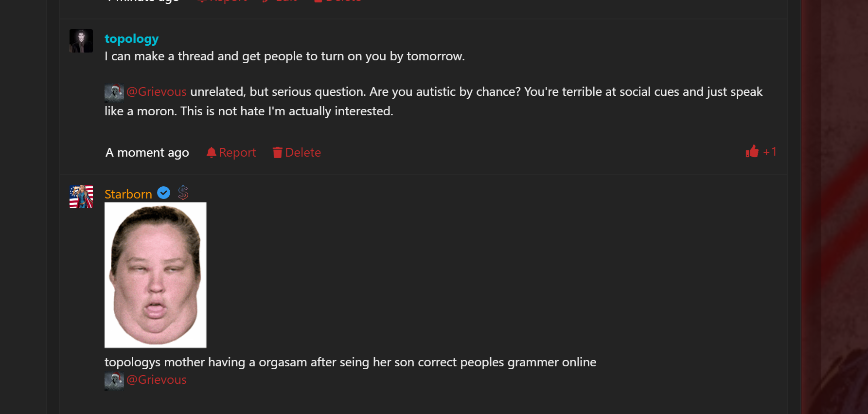
Task: Click @Grievous mention in topology's post
Action: (157, 92)
